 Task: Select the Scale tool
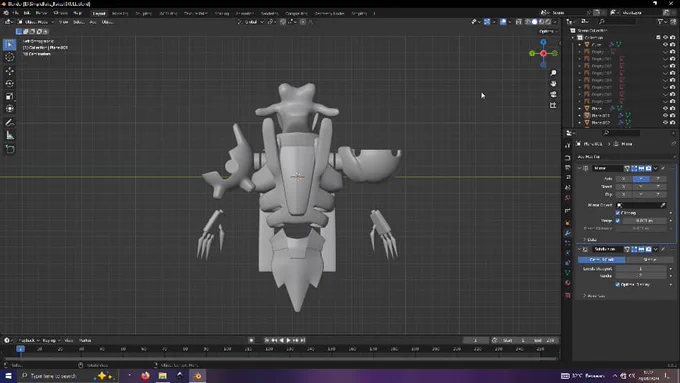coord(10,96)
